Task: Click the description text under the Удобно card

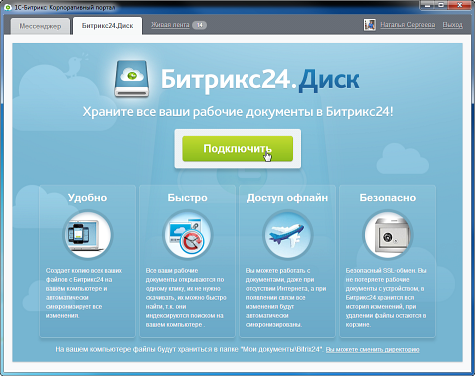Action: click(84, 293)
